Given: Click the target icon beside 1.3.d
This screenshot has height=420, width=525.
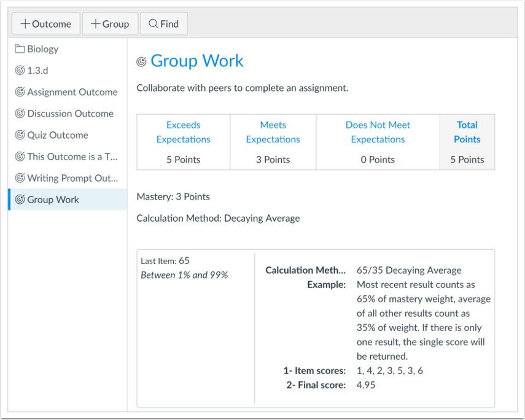Looking at the screenshot, I should pos(20,71).
